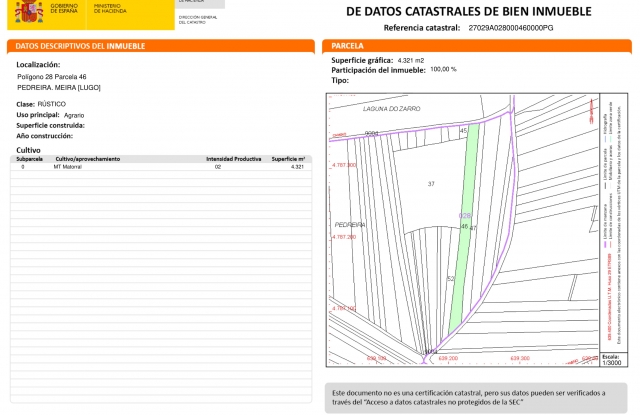The image size is (640, 415).
Task: Click the 'Uso principal:' label
Action: (x=38, y=115)
